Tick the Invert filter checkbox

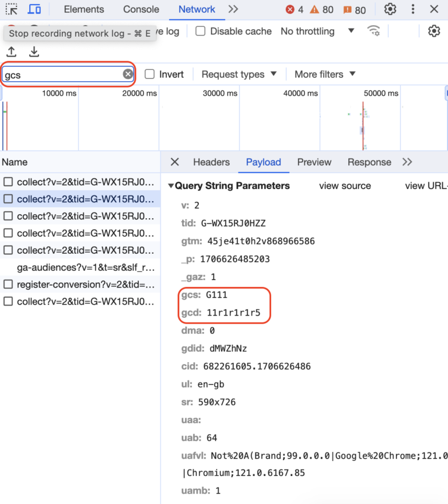[150, 74]
